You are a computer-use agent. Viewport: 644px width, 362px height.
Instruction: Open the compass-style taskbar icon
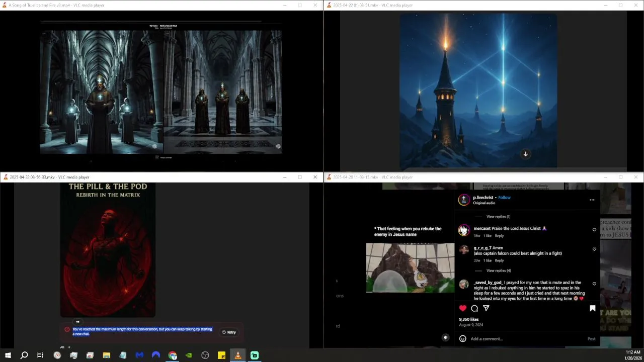pos(57,355)
